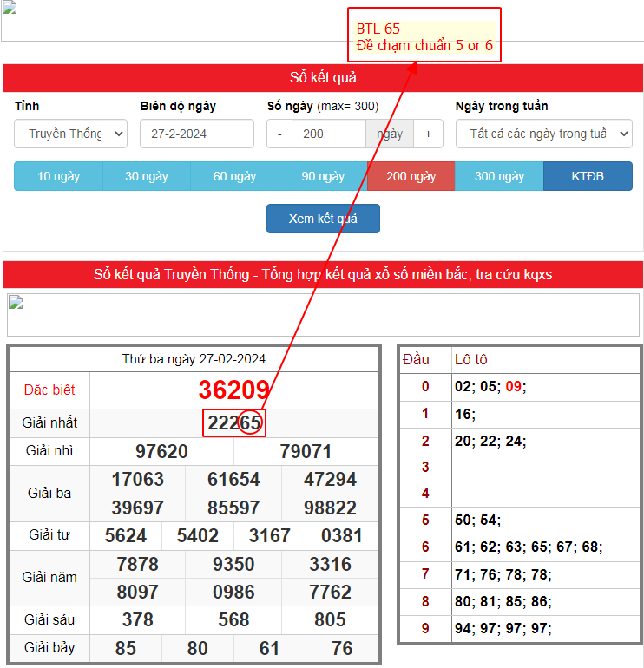Click the Đầu column header in Lô tô table
Image resolution: width=644 pixels, height=668 pixels.
click(x=417, y=359)
